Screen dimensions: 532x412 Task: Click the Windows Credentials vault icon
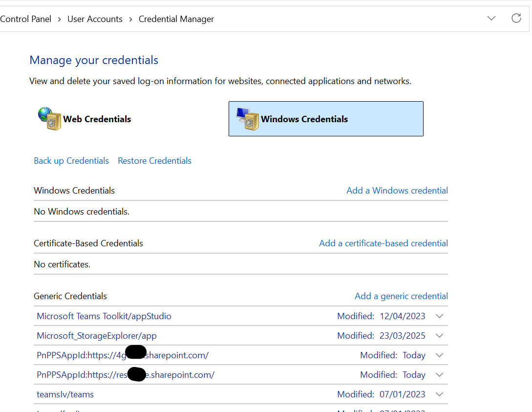247,118
